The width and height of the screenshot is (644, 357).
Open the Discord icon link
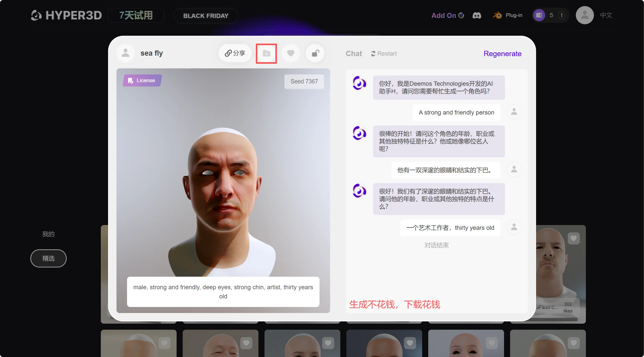[476, 15]
